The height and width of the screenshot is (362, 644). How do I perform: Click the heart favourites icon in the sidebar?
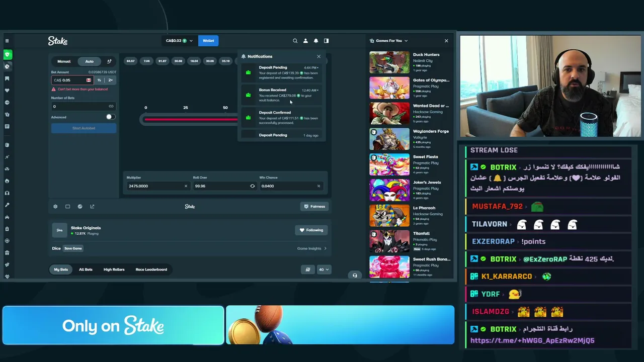pos(7,90)
